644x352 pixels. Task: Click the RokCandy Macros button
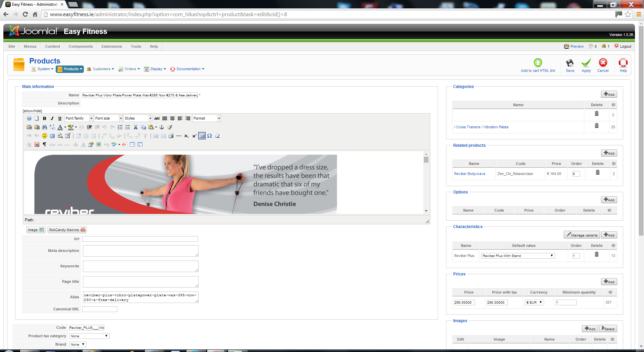tap(67, 230)
